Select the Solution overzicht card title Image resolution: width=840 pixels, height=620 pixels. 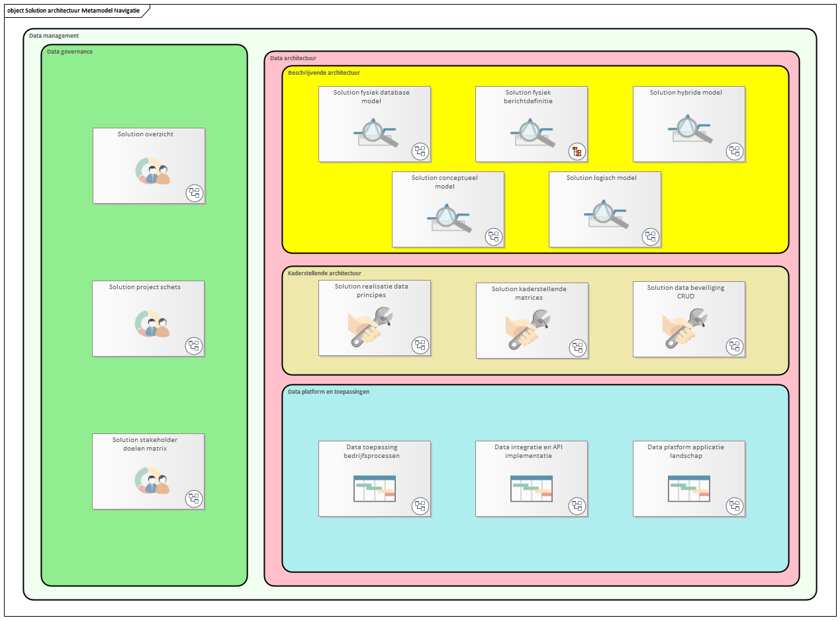point(146,134)
